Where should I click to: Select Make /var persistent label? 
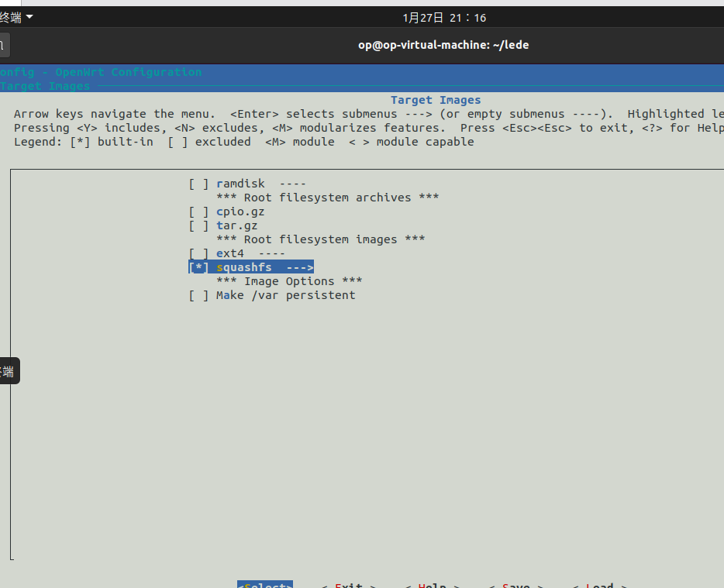pos(286,295)
